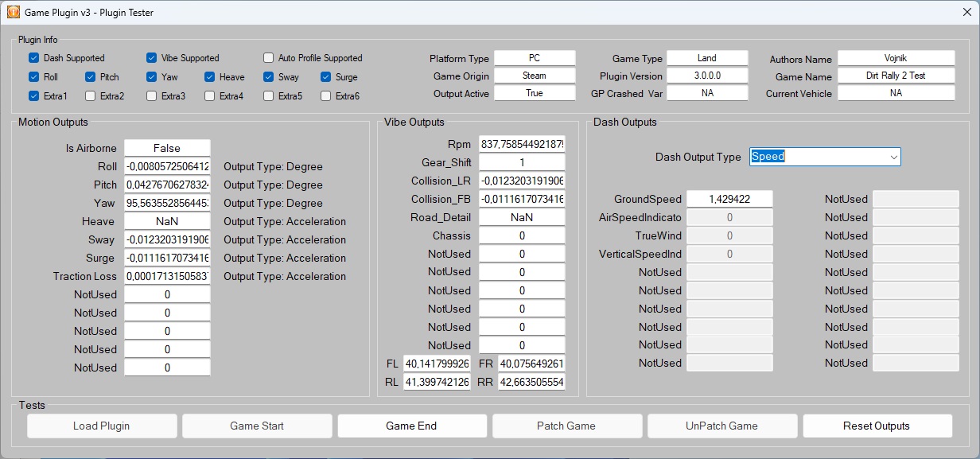The image size is (980, 459).
Task: Click the Patch Game button
Action: (566, 426)
